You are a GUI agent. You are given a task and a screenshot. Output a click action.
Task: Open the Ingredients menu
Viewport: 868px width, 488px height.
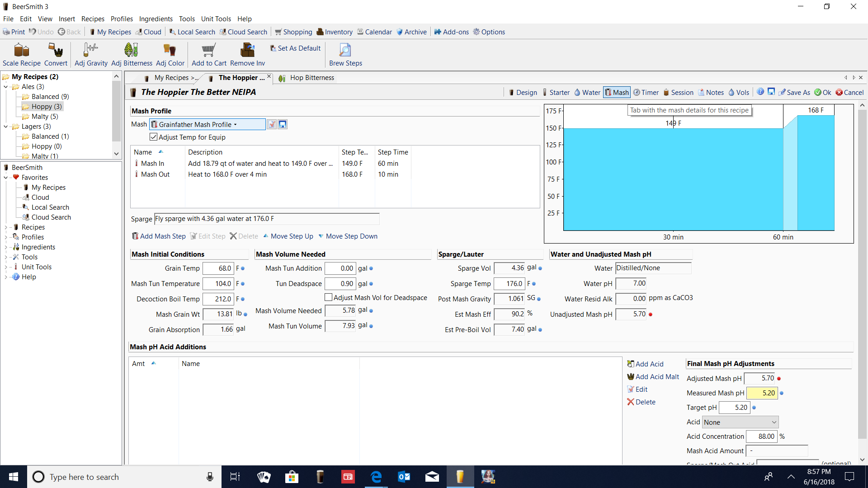pyautogui.click(x=156, y=19)
